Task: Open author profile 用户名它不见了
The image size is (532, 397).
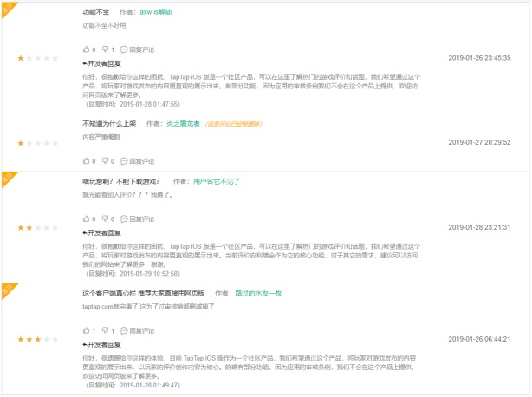Action: [x=217, y=181]
